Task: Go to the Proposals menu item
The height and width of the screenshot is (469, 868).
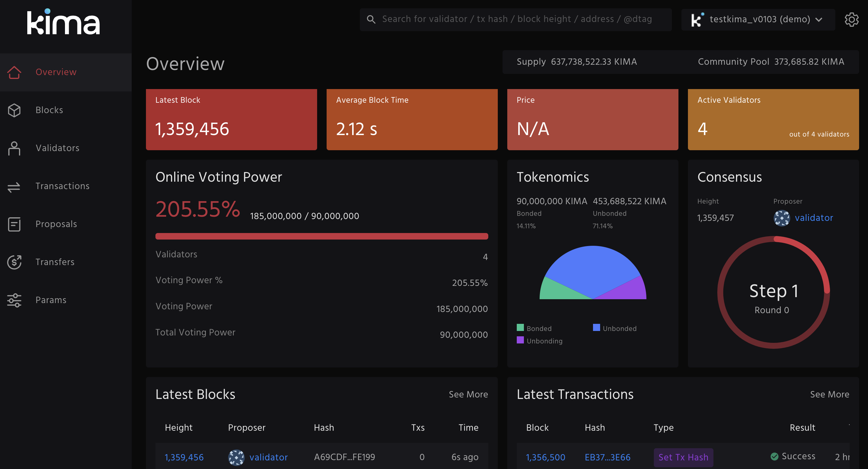Action: point(56,224)
